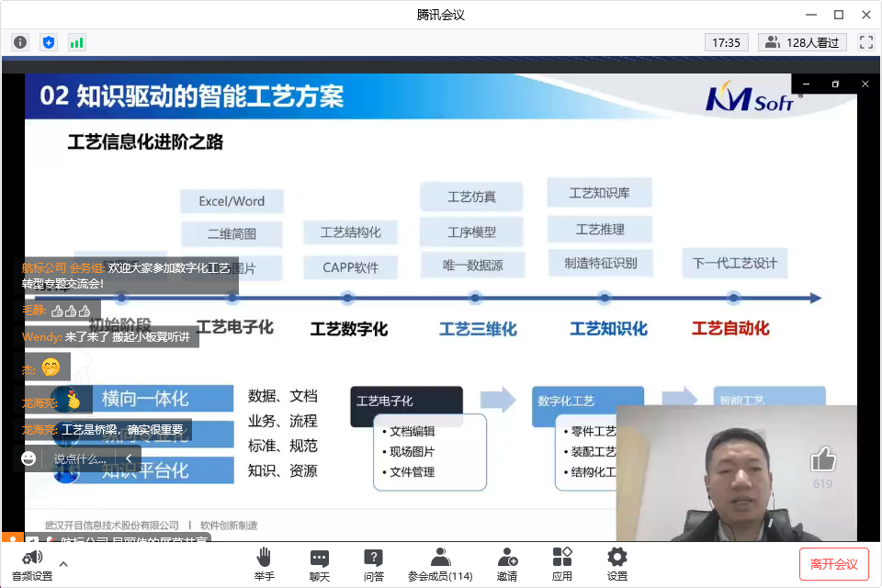Click the blue security shield icon
Image resolution: width=882 pixels, height=588 pixels.
(49, 42)
